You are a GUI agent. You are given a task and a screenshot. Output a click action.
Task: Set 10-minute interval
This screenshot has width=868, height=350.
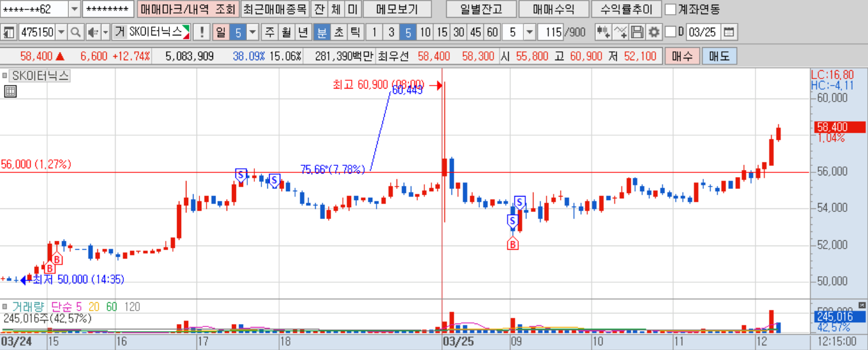pyautogui.click(x=425, y=32)
